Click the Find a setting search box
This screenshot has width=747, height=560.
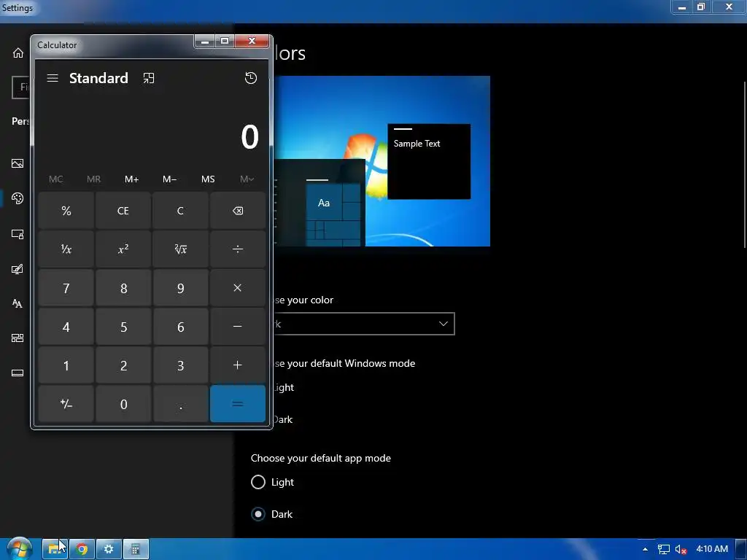(21, 87)
